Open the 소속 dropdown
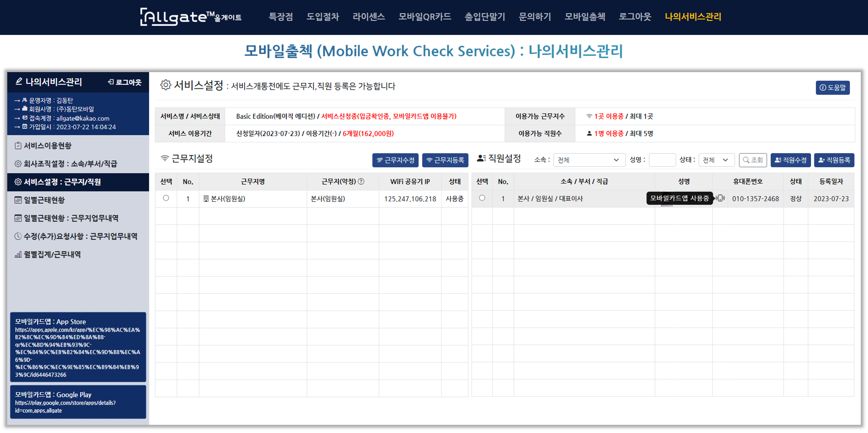 pos(589,160)
